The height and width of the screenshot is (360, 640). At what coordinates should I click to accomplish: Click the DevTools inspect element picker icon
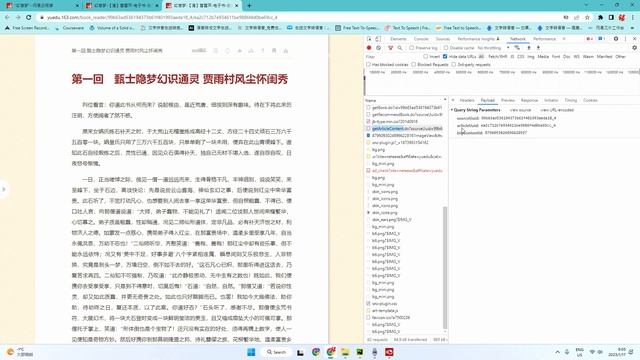369,39
